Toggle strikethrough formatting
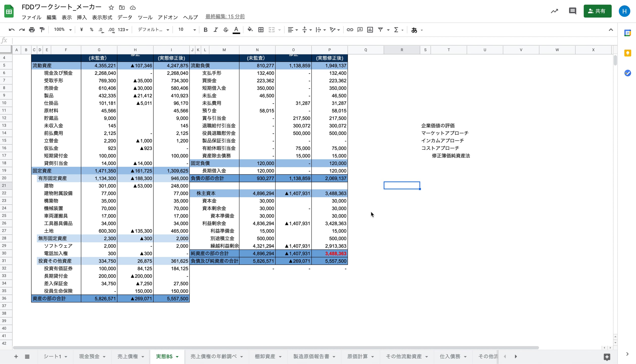636x364 pixels. coord(226,30)
